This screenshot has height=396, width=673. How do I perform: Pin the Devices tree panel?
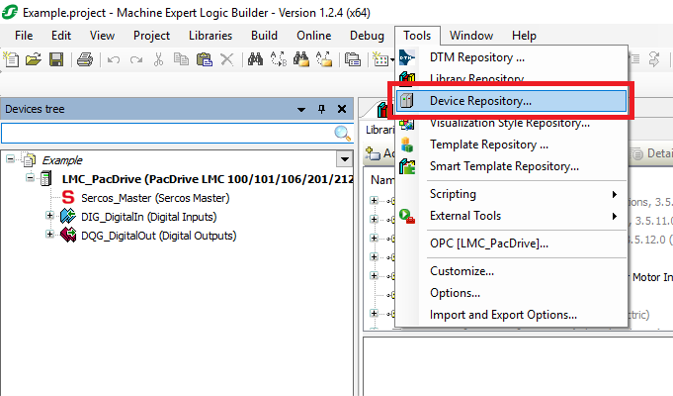[x=321, y=109]
